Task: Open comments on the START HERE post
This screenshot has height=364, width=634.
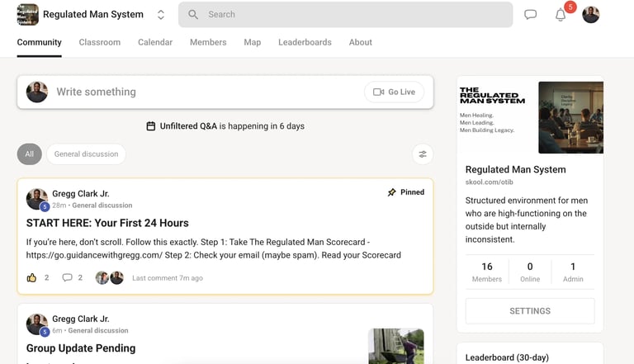Action: click(67, 277)
